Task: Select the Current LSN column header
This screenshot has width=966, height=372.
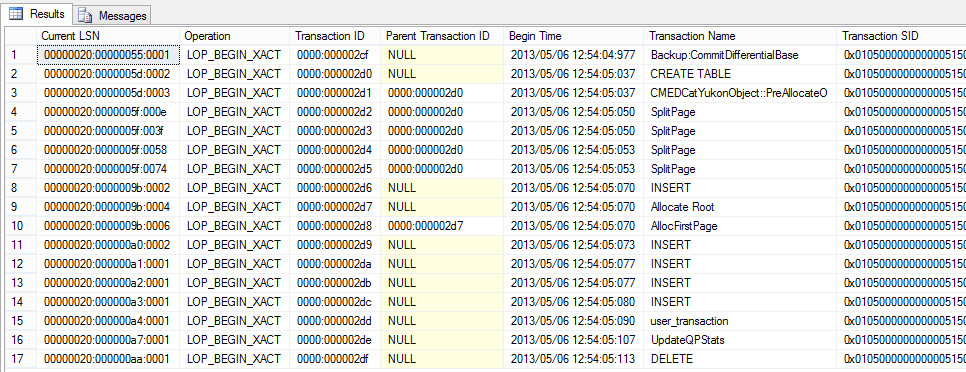Action: pos(108,36)
